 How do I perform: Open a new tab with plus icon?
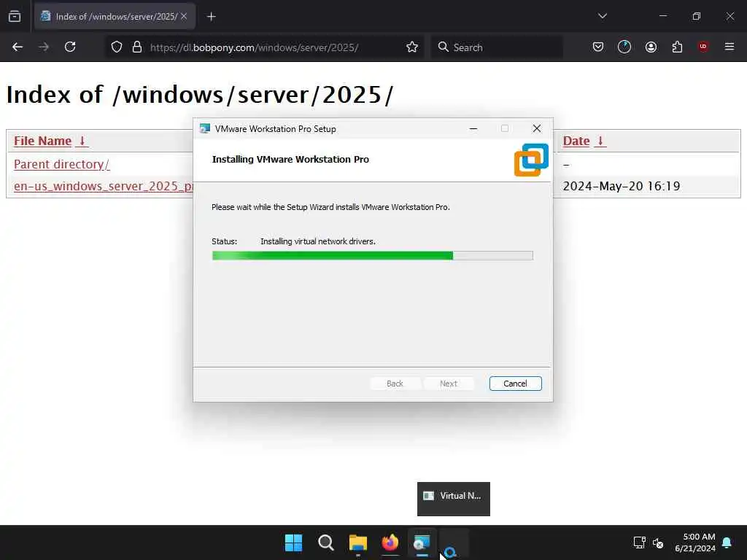point(212,17)
